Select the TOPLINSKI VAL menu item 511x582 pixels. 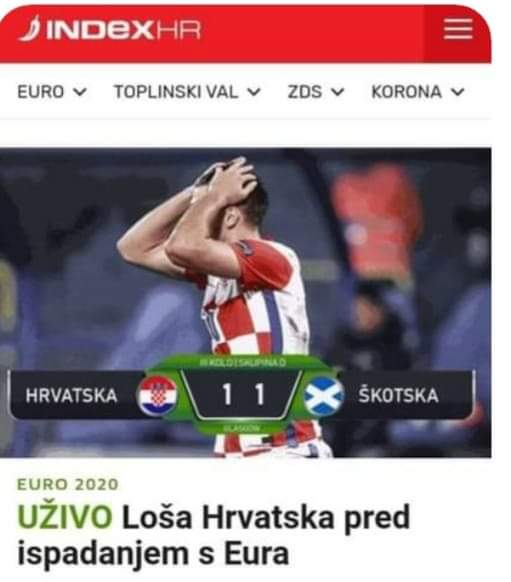pos(176,92)
